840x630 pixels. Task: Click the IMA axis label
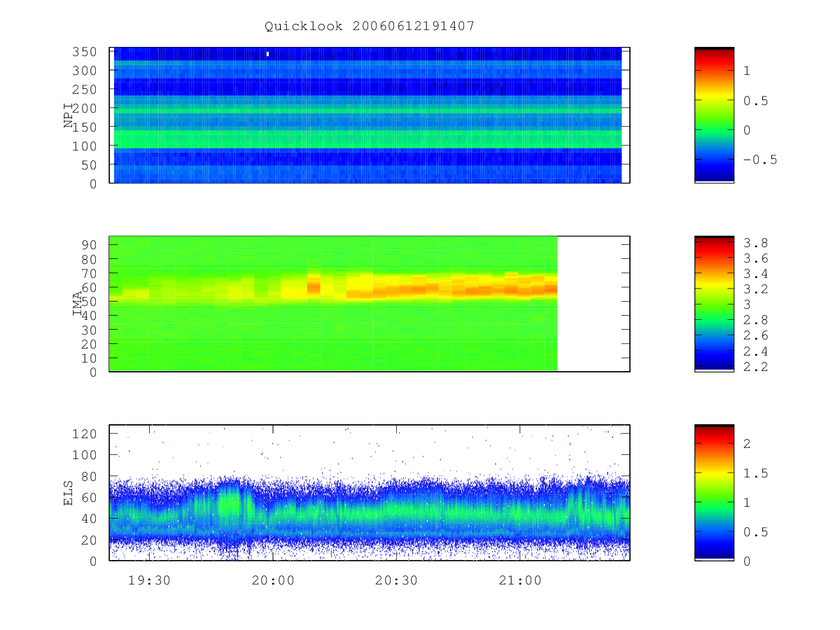tap(78, 304)
